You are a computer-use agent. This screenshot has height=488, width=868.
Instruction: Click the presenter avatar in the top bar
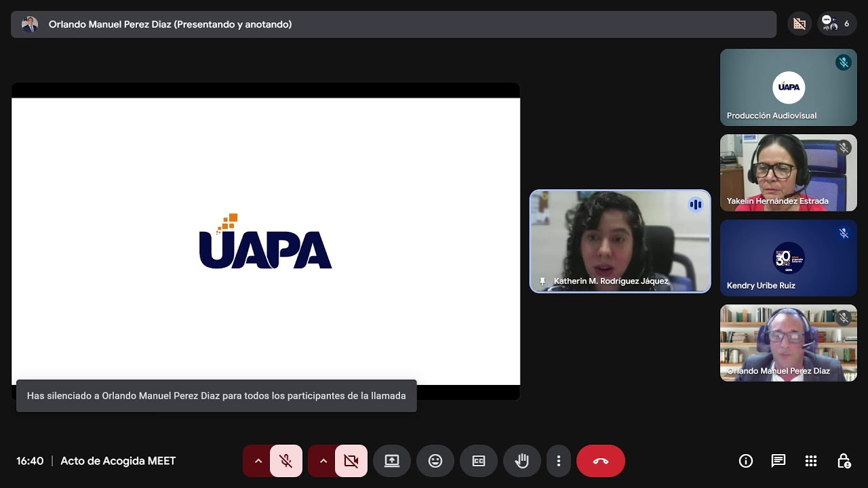coord(30,24)
